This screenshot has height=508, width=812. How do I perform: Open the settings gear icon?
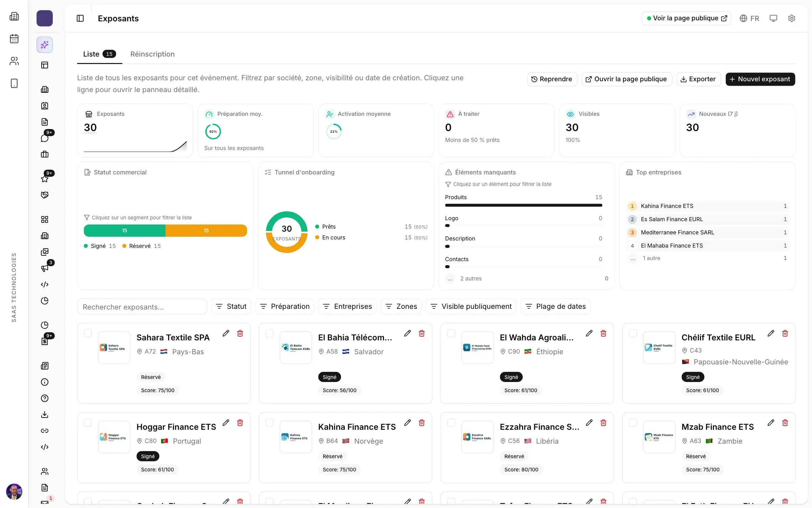click(x=791, y=18)
